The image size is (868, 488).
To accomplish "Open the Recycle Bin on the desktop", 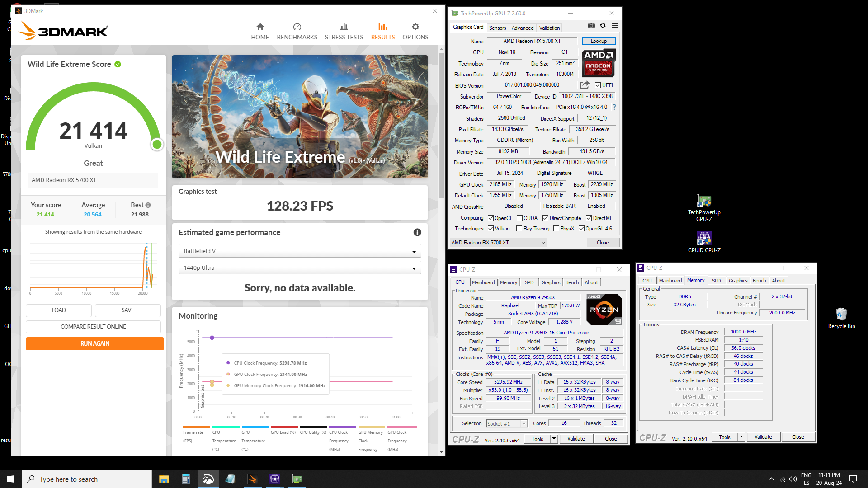I will pyautogui.click(x=841, y=318).
